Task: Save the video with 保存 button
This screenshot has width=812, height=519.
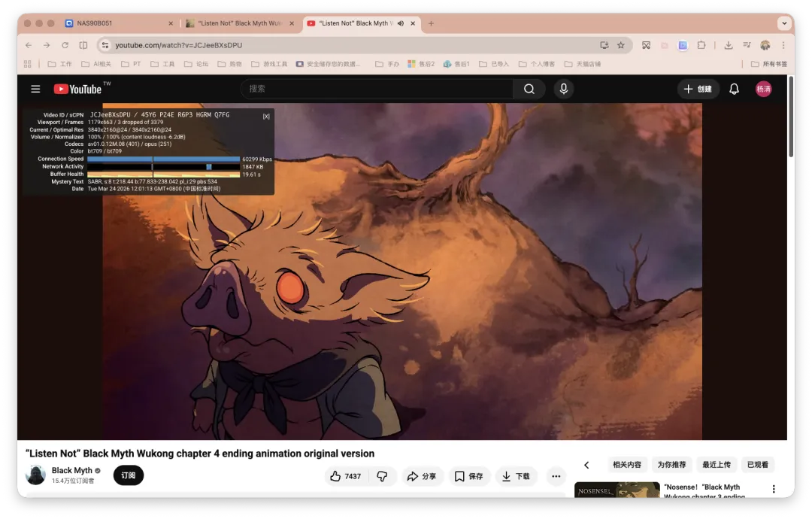Action: (x=468, y=476)
